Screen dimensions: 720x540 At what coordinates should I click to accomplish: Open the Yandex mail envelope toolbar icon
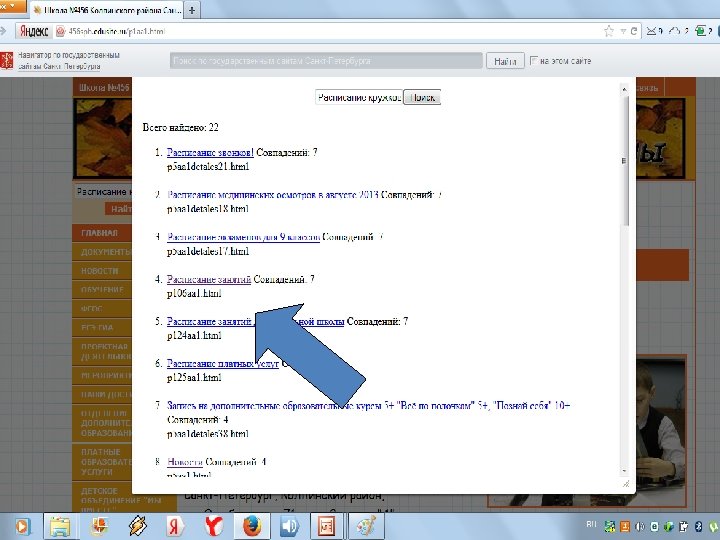pyautogui.click(x=653, y=31)
